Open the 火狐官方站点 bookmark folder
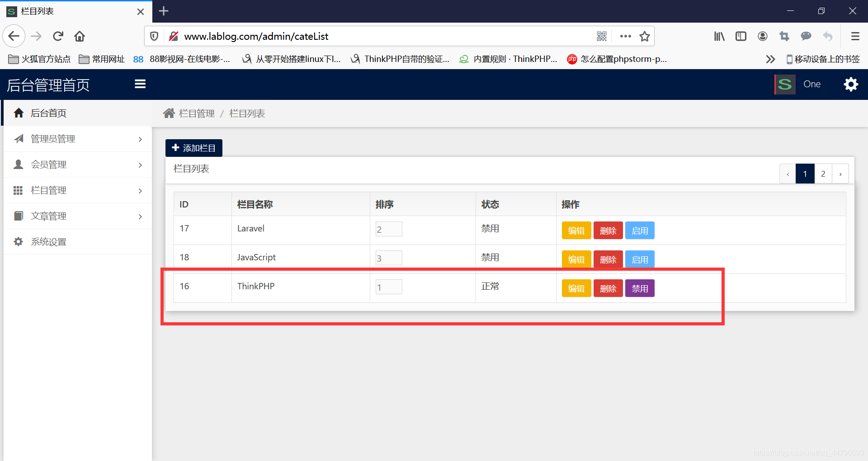 pos(40,59)
